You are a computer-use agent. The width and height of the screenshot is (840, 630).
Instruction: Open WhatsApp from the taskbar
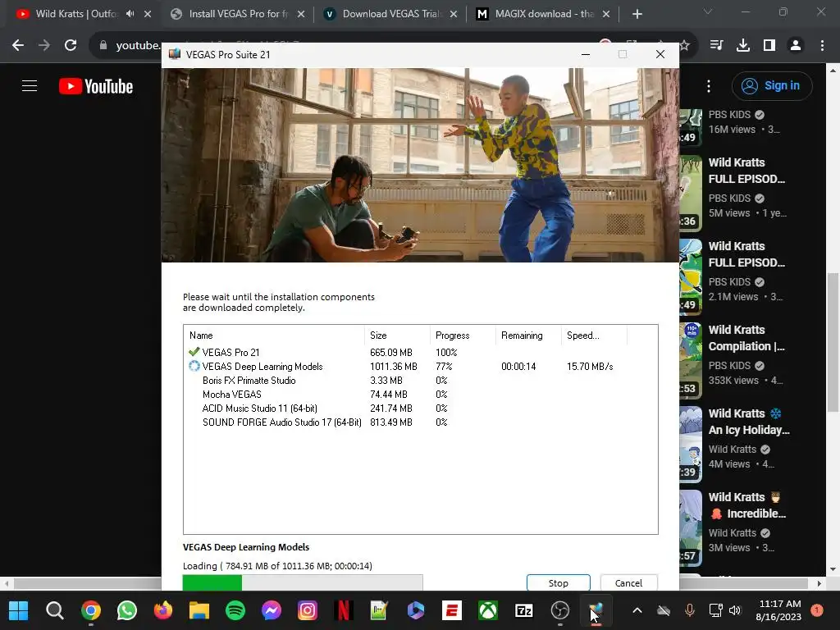coord(127,610)
